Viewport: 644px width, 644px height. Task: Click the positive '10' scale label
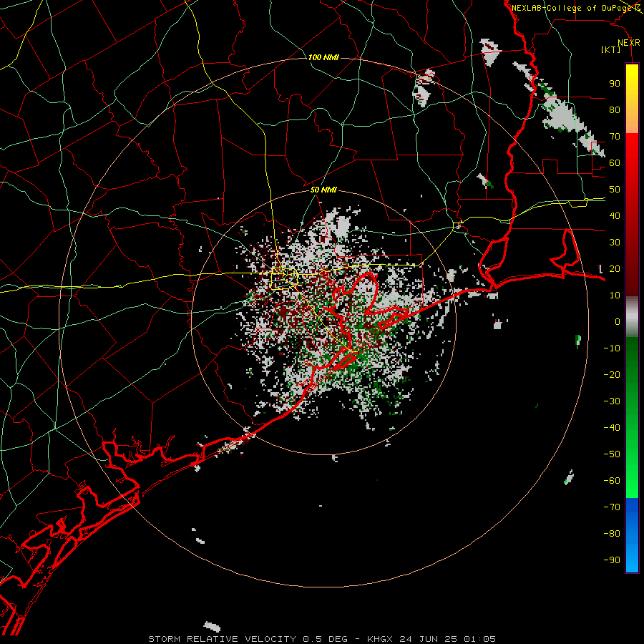[615, 296]
